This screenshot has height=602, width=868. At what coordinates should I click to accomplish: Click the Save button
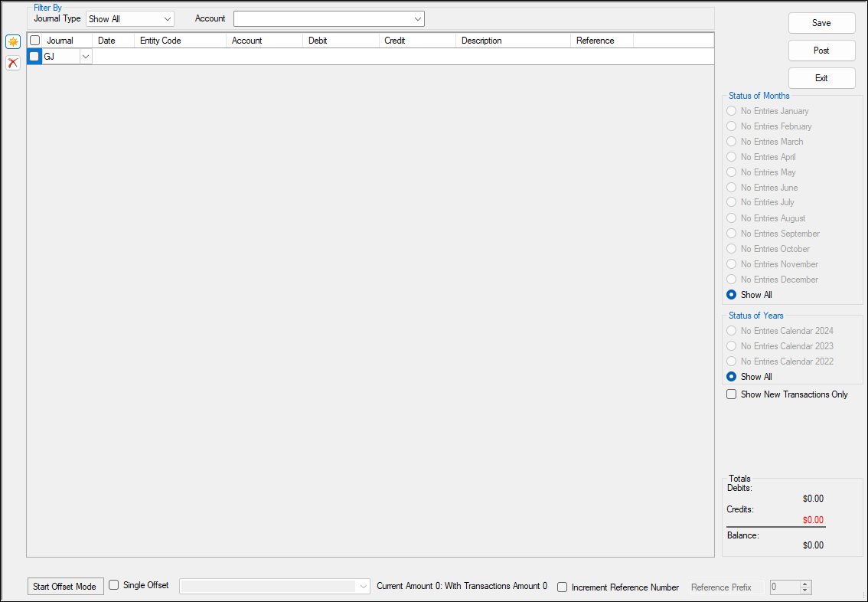[821, 23]
